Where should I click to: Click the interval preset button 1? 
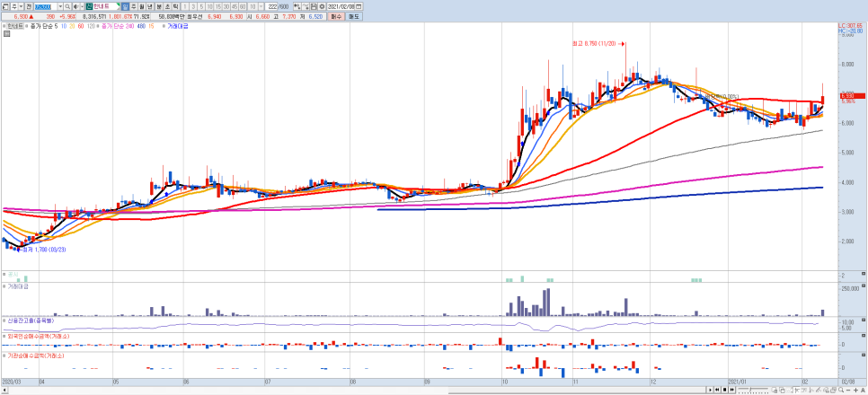(185, 6)
